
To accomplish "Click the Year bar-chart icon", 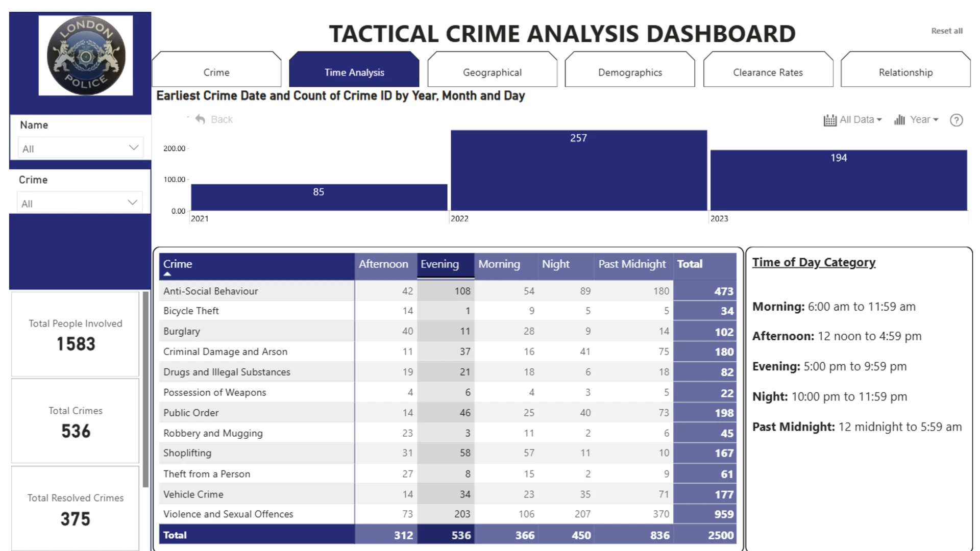I will 899,120.
